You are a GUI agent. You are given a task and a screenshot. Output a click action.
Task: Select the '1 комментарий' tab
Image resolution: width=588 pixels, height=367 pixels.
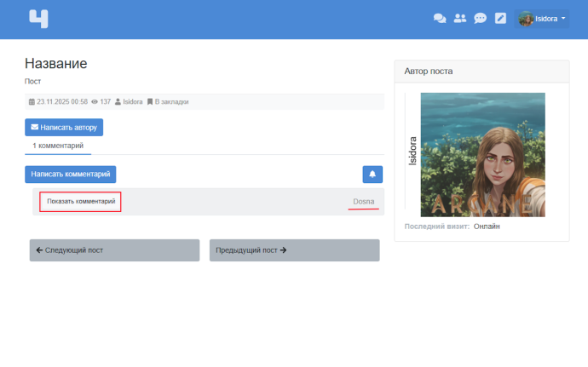pos(58,146)
